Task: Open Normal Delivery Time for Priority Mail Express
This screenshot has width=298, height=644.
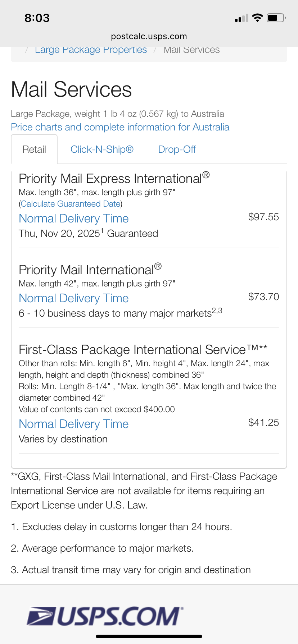Action: click(x=73, y=218)
